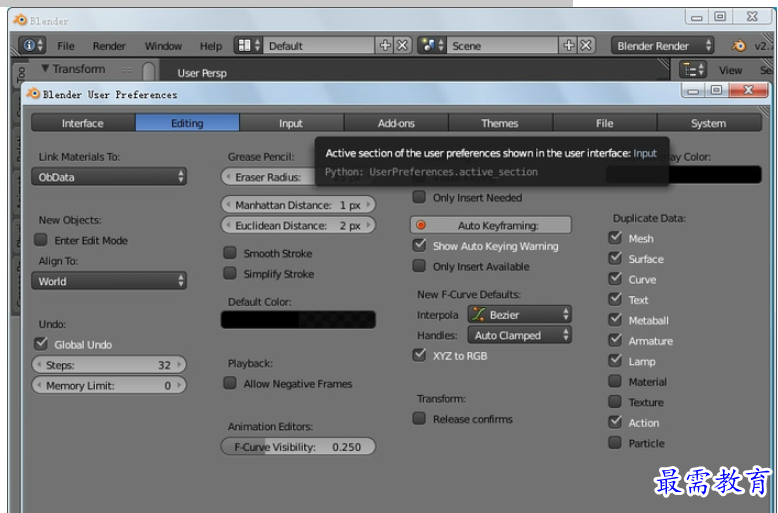The width and height of the screenshot is (778, 513).
Task: Uncheck Mesh in Duplicate Data
Action: click(615, 238)
